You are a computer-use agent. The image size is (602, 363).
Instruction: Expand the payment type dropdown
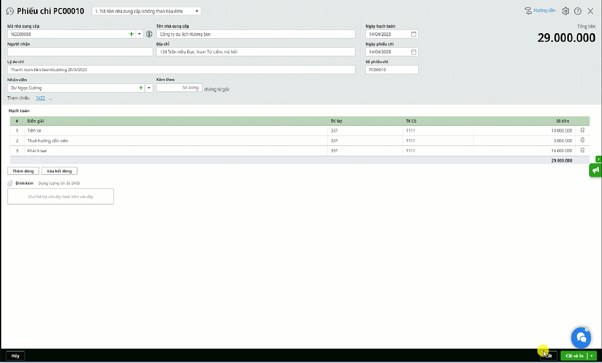point(197,11)
